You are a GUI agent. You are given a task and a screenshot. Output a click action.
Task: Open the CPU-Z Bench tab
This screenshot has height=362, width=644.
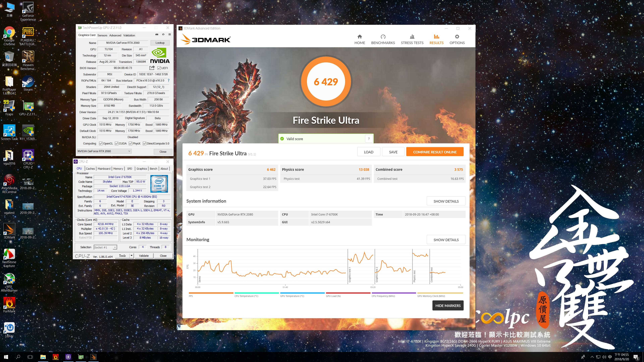[x=153, y=169]
